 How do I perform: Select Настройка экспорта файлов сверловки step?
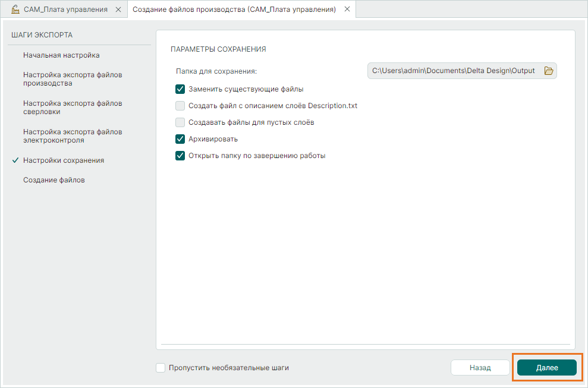tap(73, 108)
